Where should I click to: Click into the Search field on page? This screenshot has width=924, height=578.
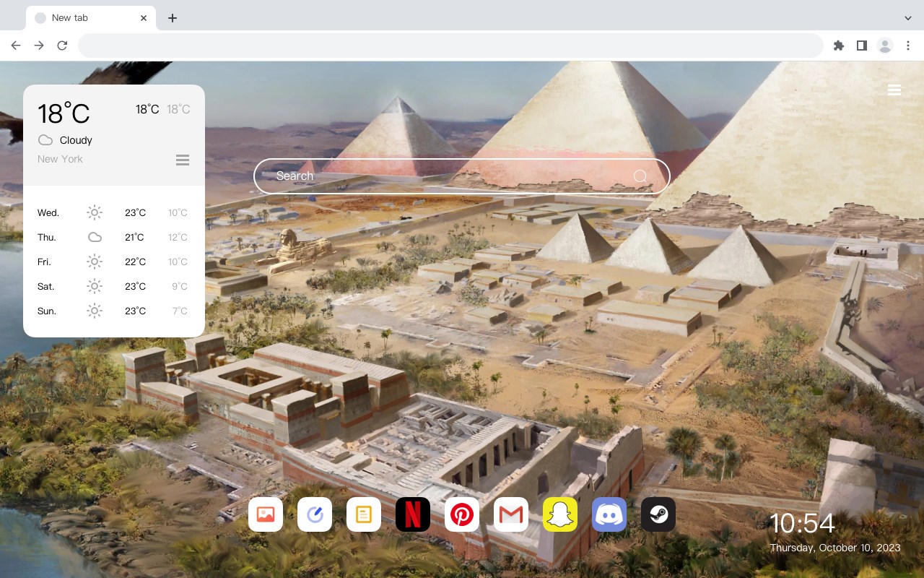point(462,176)
